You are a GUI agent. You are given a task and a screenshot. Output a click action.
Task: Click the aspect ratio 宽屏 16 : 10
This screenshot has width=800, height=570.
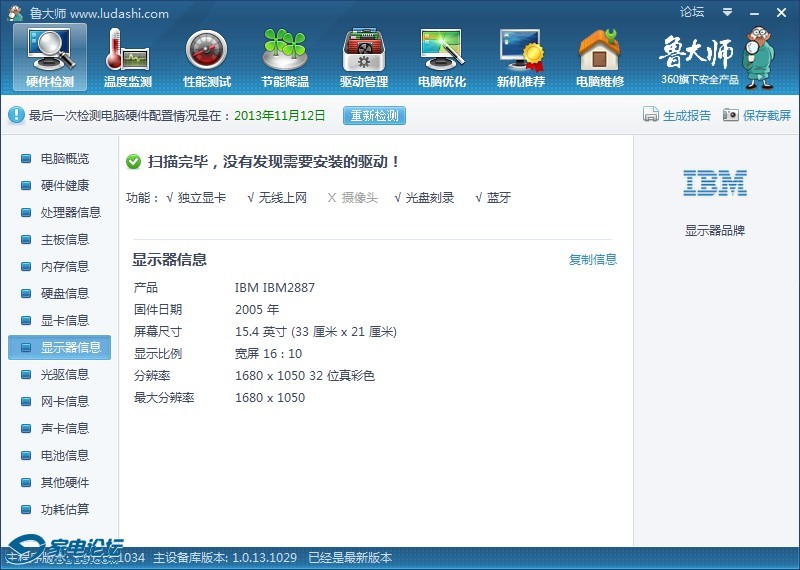[268, 354]
